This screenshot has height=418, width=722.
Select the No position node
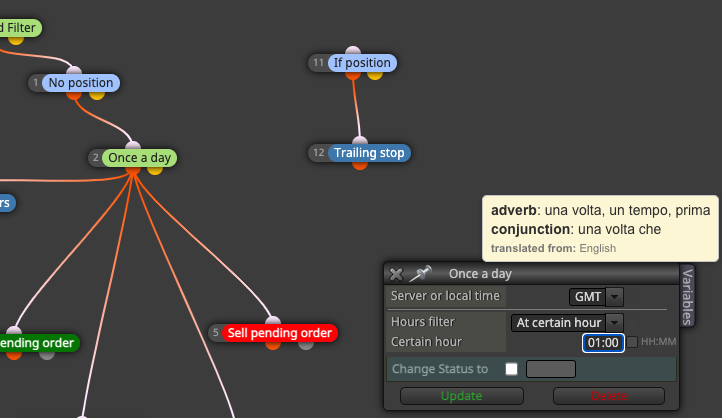point(81,83)
